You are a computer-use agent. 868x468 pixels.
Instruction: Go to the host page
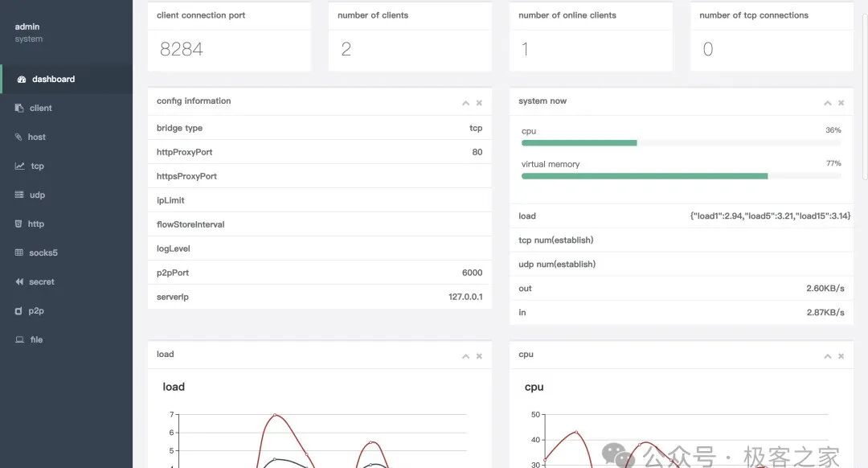coord(67,137)
